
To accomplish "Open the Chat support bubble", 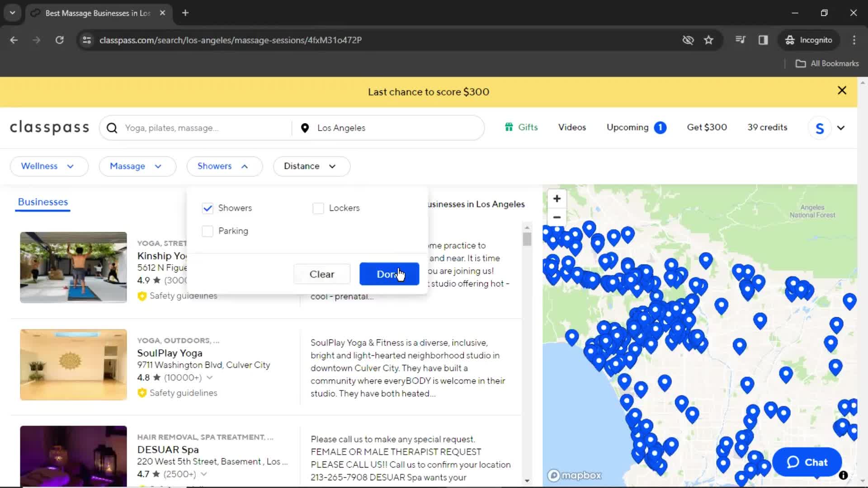I will 807,462.
